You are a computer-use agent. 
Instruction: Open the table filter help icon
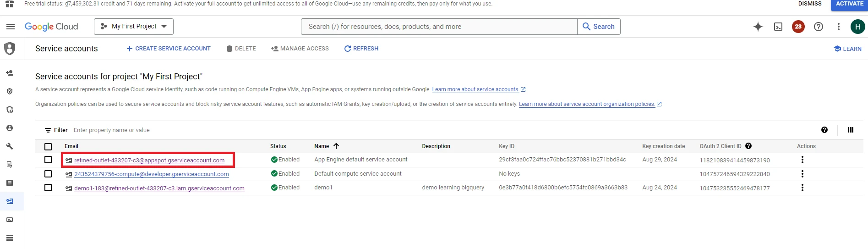[x=824, y=130]
